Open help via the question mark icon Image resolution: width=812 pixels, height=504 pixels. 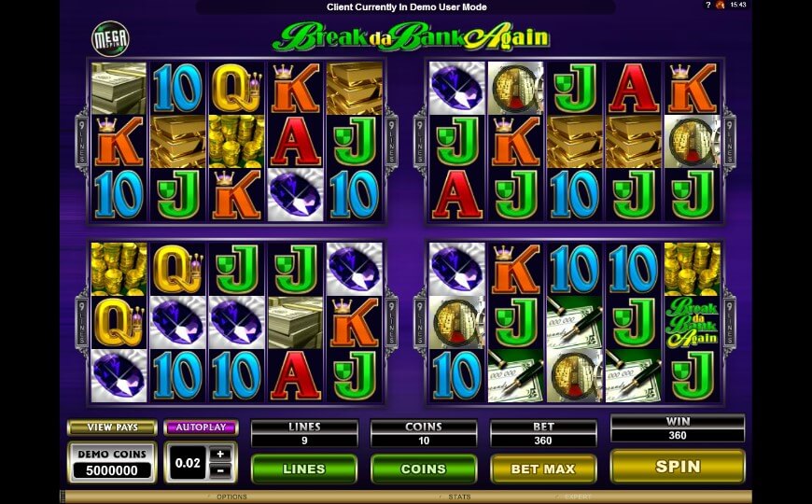[x=707, y=5]
